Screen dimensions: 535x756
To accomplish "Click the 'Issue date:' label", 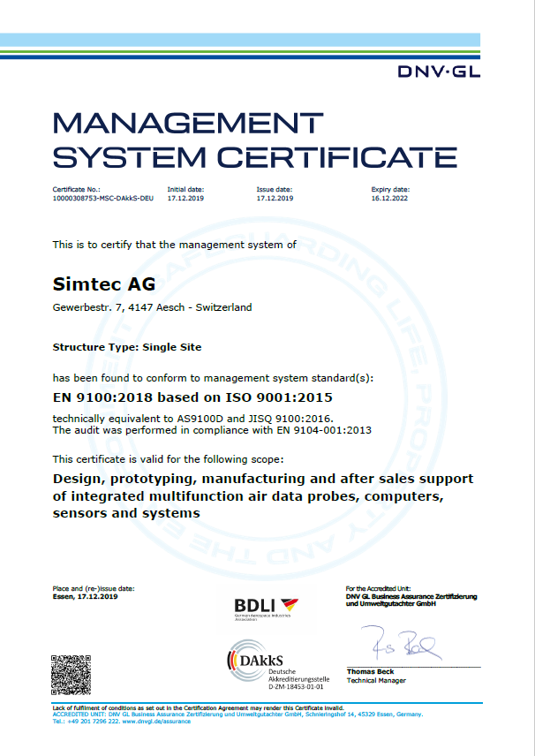I will pos(275,190).
